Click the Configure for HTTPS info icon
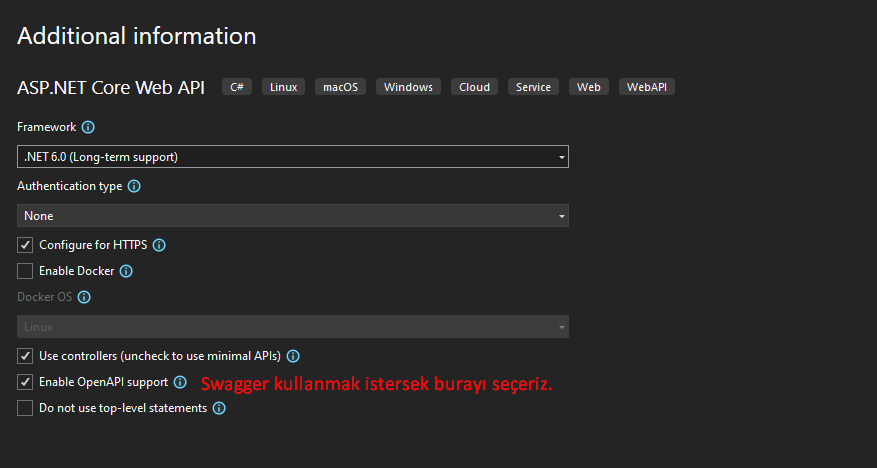The height and width of the screenshot is (468, 877). coord(159,245)
